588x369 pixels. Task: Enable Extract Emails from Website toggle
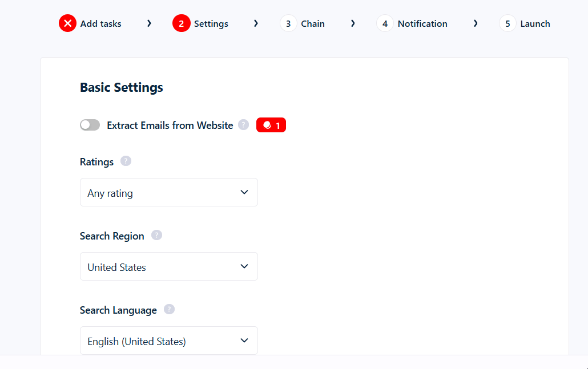click(x=90, y=125)
